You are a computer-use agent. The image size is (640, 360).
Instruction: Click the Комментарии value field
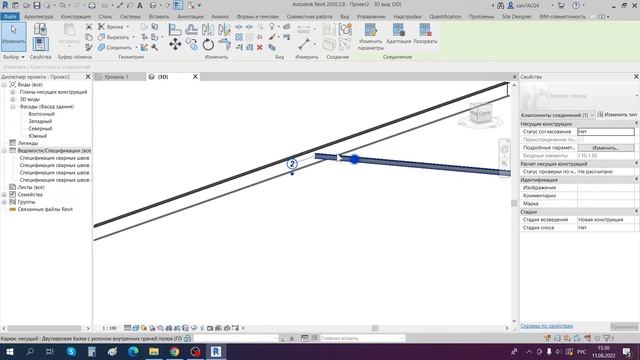606,196
